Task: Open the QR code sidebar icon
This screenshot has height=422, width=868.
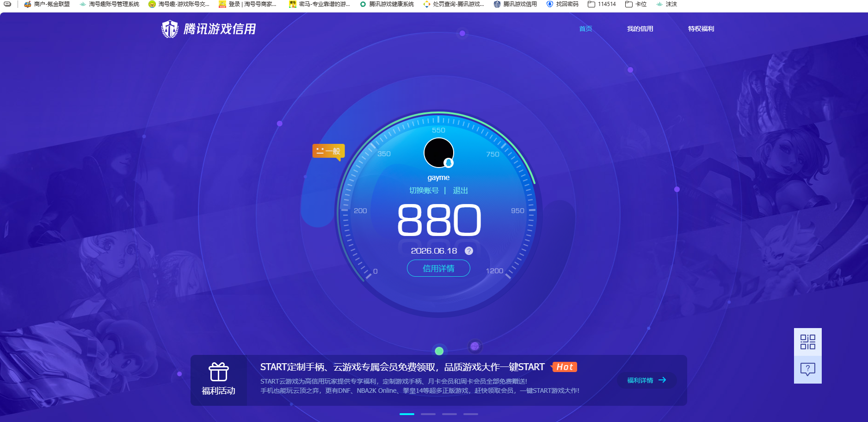Action: tap(808, 342)
